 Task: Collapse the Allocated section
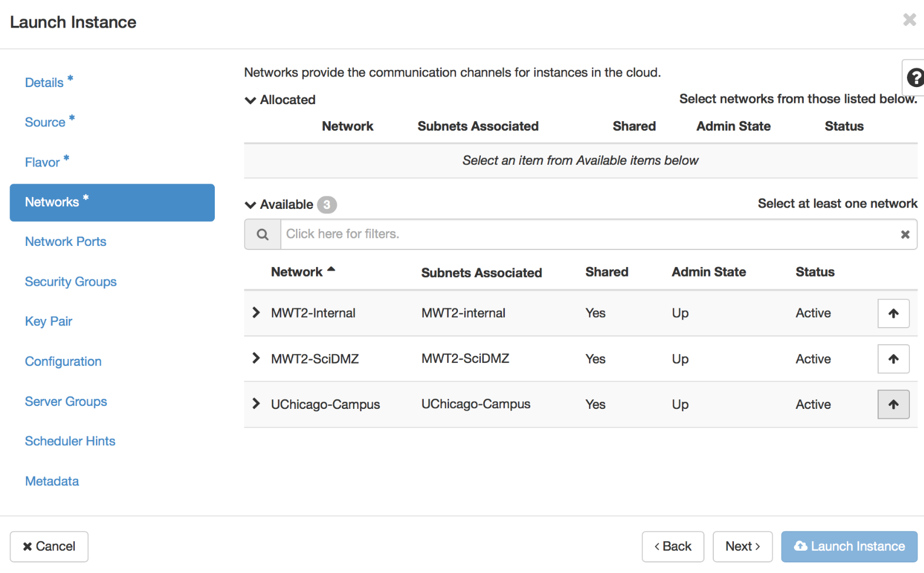coord(251,100)
